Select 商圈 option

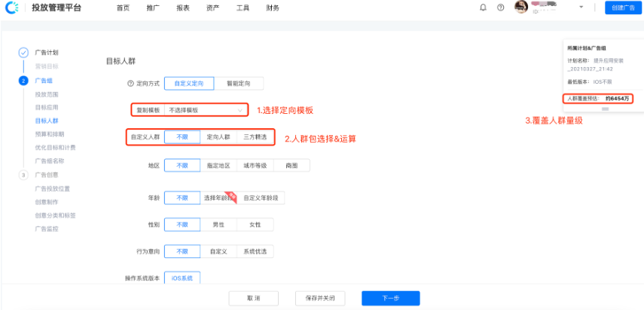(291, 165)
